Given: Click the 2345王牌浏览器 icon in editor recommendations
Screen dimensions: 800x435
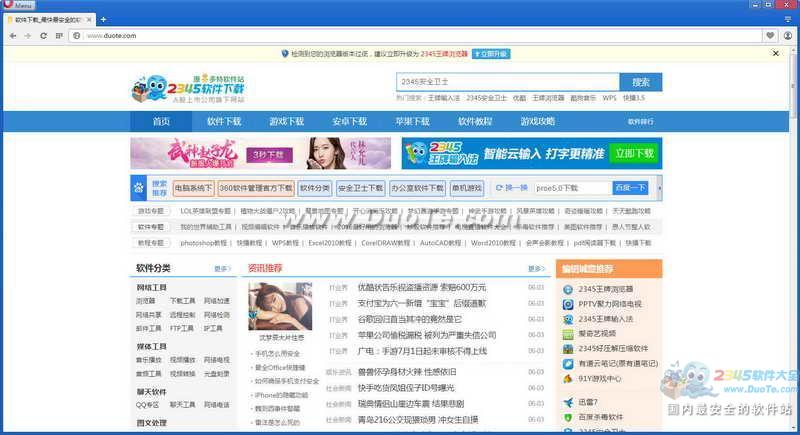Looking at the screenshot, I should 568,289.
